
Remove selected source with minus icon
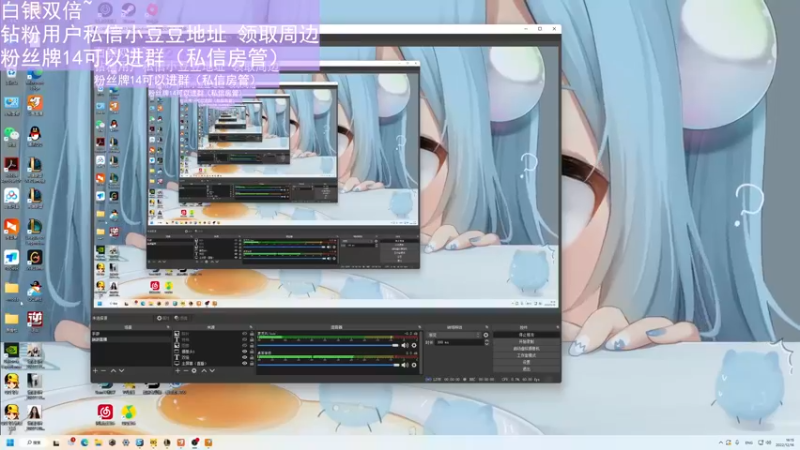click(x=186, y=371)
